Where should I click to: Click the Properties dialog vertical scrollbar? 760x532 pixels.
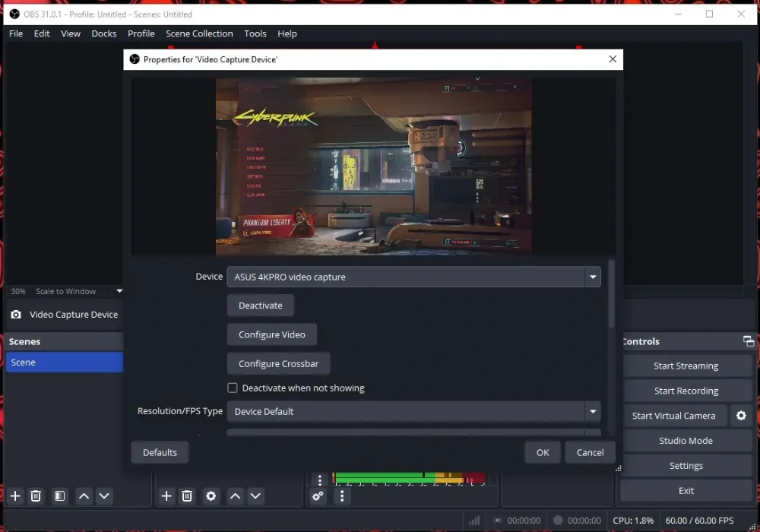tap(611, 293)
